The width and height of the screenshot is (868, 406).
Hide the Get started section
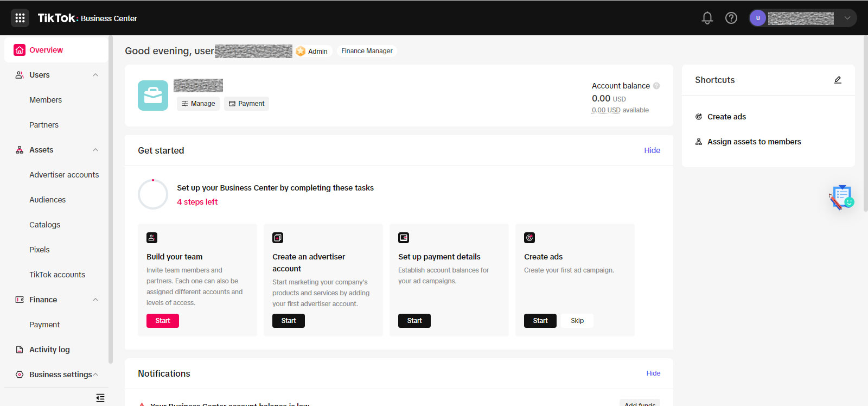point(652,150)
